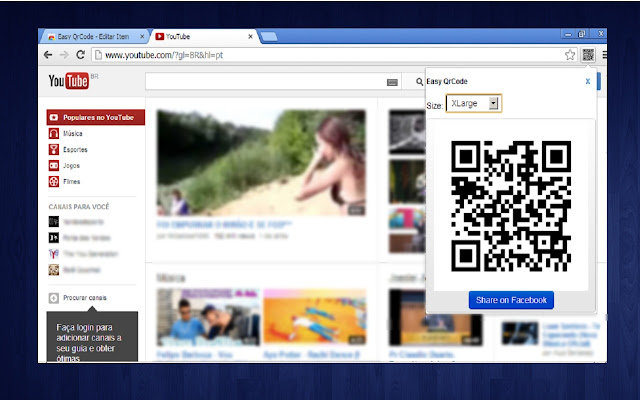
Task: Click the featured video title link
Action: tap(224, 225)
